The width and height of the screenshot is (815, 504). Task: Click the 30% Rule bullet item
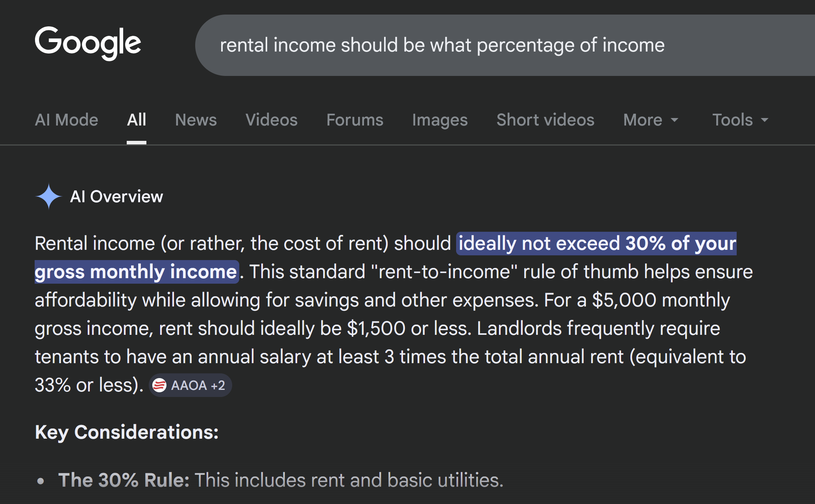[x=281, y=480]
